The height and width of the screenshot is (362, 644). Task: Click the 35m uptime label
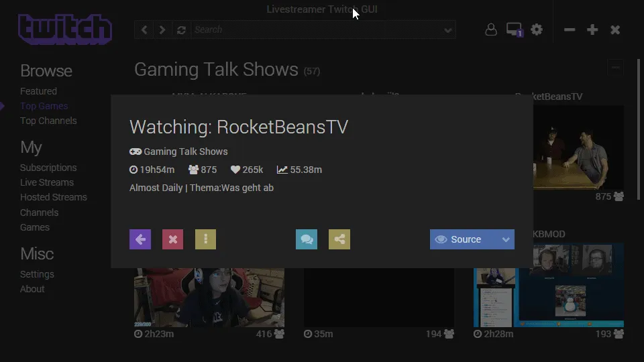tap(318, 334)
